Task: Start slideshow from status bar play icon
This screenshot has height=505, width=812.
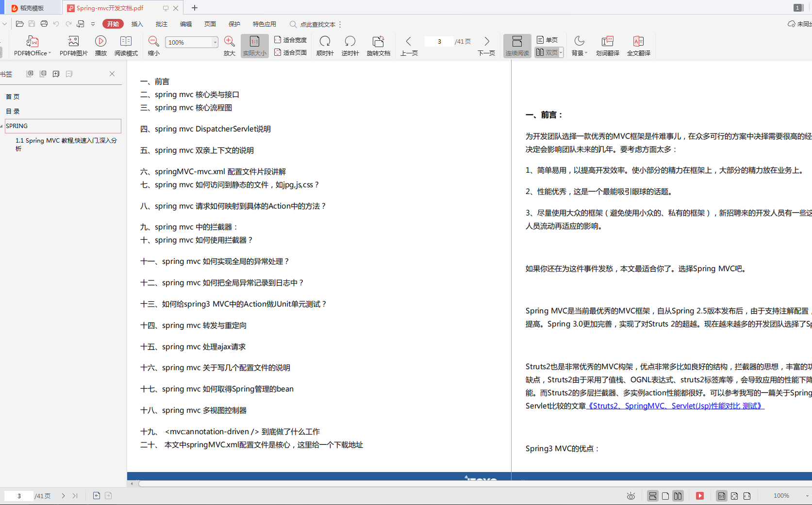Action: coord(699,496)
